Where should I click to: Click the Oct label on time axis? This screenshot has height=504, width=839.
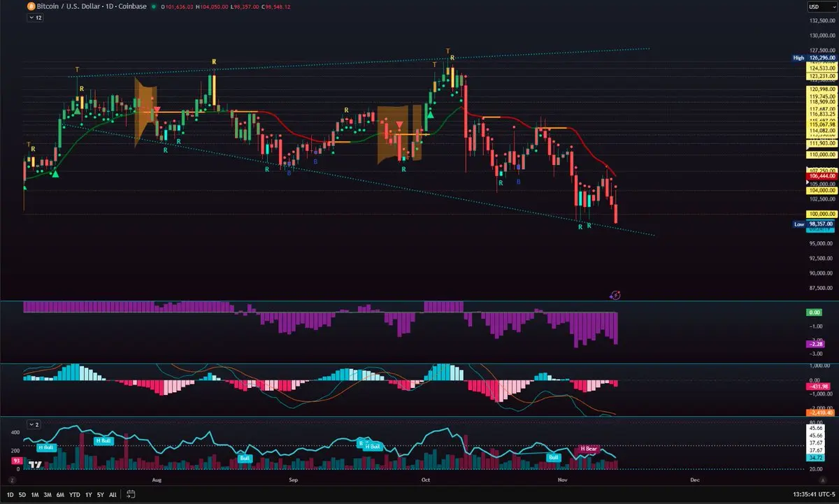tap(426, 481)
